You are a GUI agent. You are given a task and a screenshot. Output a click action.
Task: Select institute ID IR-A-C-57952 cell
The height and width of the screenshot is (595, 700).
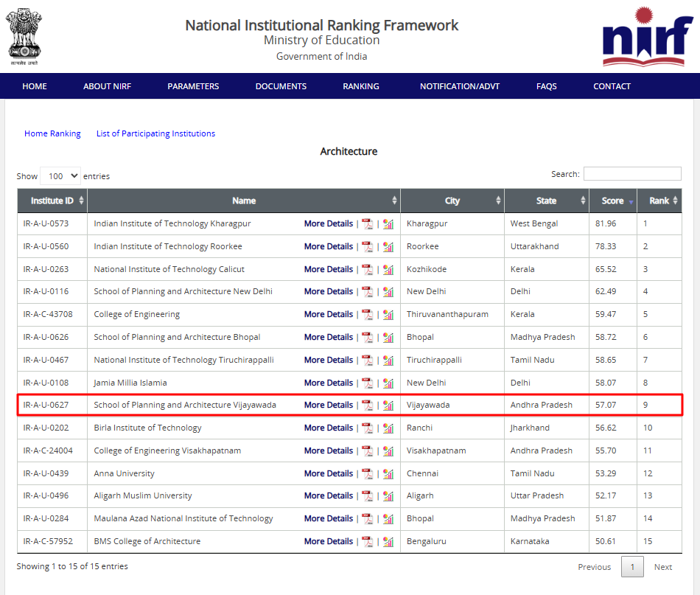tap(52, 541)
